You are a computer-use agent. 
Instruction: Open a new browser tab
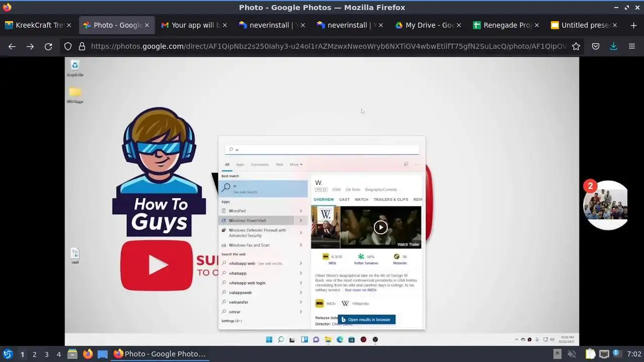(633, 25)
